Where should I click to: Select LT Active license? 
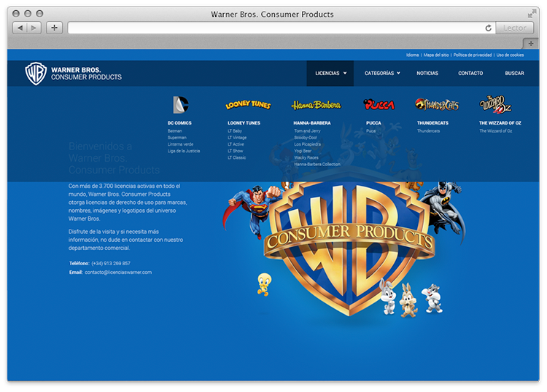click(x=236, y=144)
